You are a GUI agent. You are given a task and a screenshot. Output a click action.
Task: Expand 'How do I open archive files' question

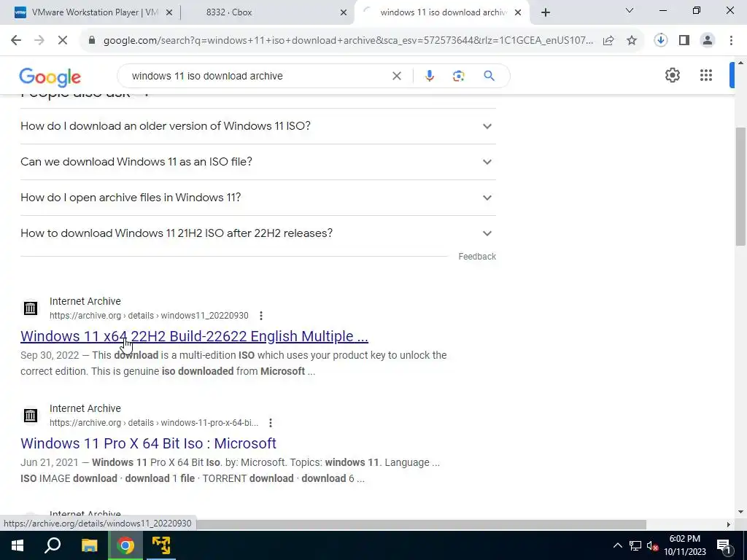point(258,198)
